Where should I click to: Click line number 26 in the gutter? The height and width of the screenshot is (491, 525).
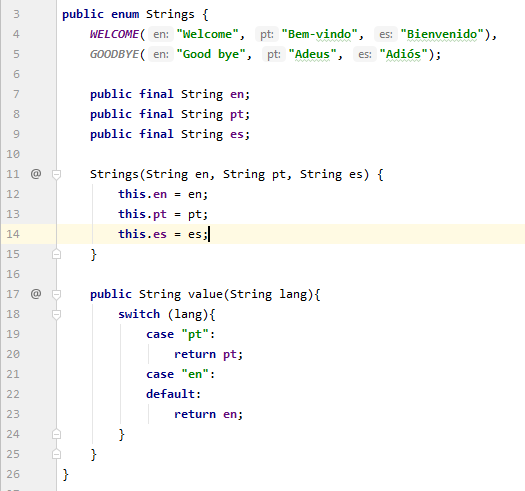(x=13, y=474)
